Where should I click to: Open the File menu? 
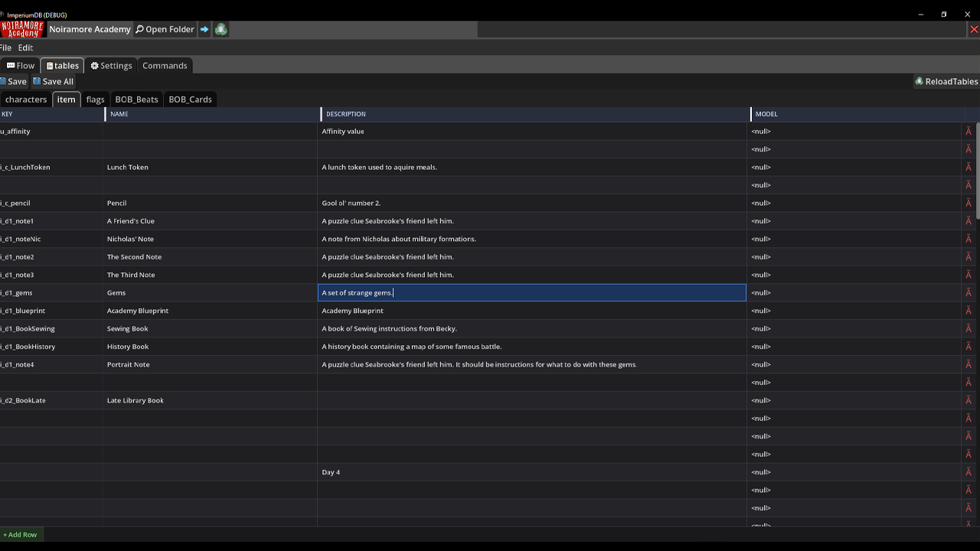6,47
